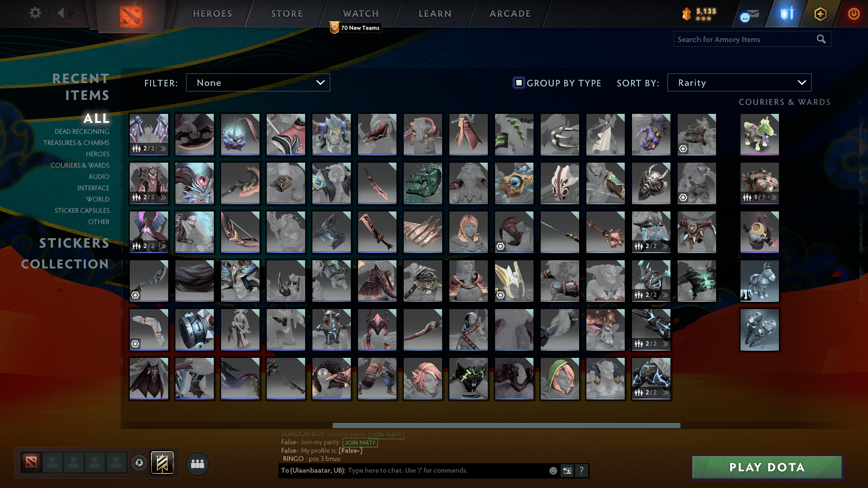868x488 pixels.
Task: Open the Filter dropdown set to None
Action: pos(258,82)
